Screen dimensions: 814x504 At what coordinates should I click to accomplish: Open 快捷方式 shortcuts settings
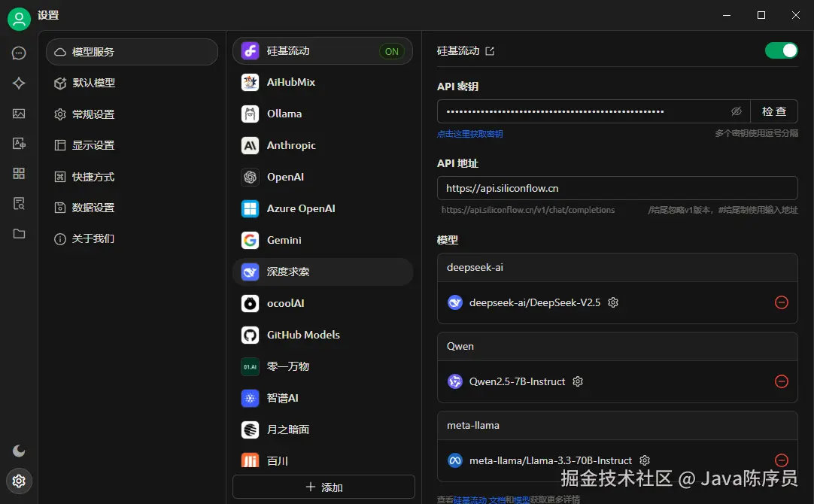132,177
